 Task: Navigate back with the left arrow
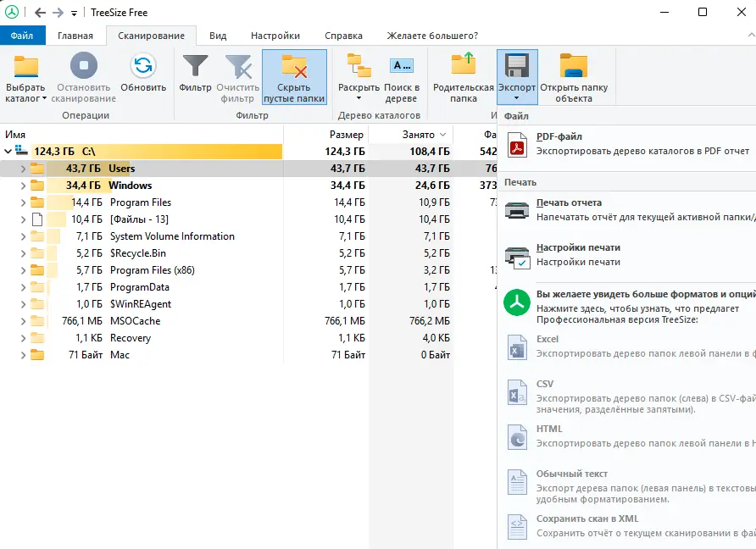pos(41,13)
